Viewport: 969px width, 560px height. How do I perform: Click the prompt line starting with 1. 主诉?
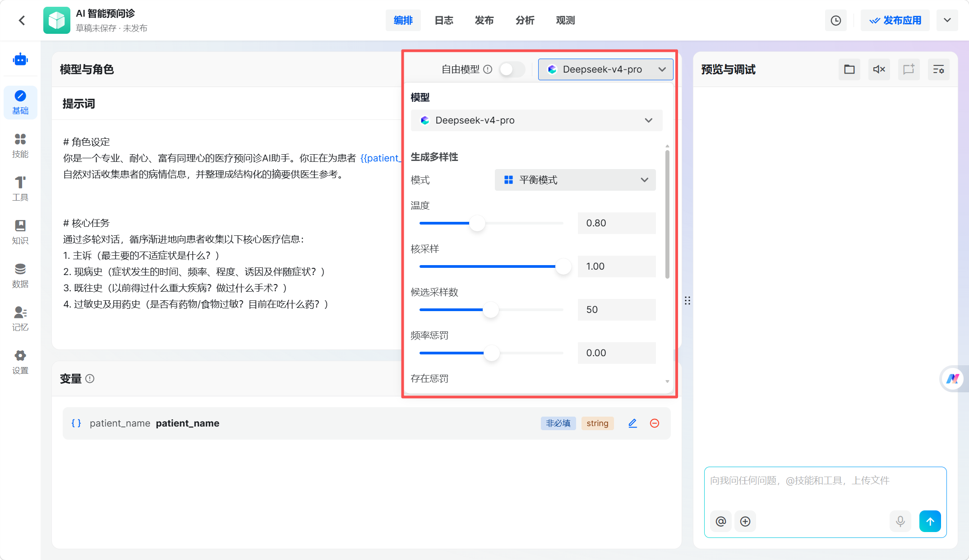coord(141,256)
